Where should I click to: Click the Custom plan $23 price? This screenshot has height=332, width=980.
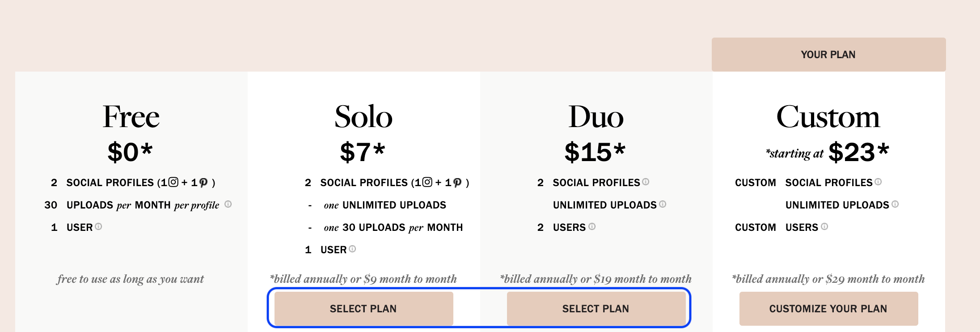tap(859, 152)
